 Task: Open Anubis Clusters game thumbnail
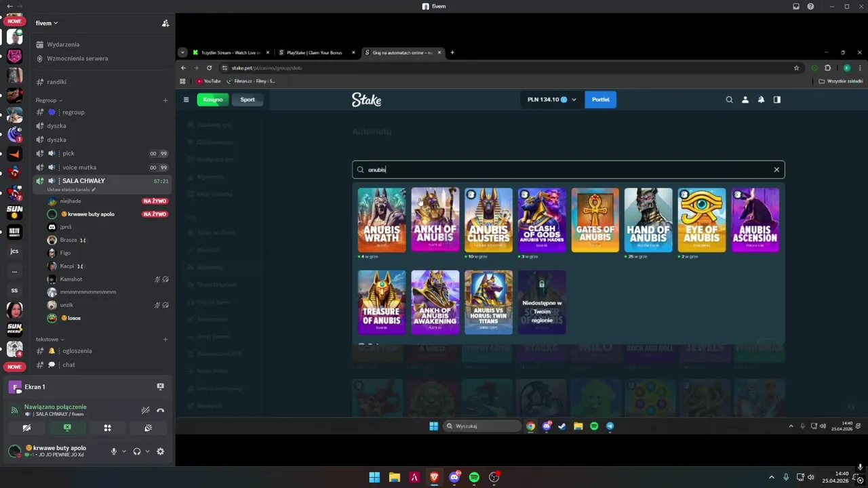coord(488,220)
